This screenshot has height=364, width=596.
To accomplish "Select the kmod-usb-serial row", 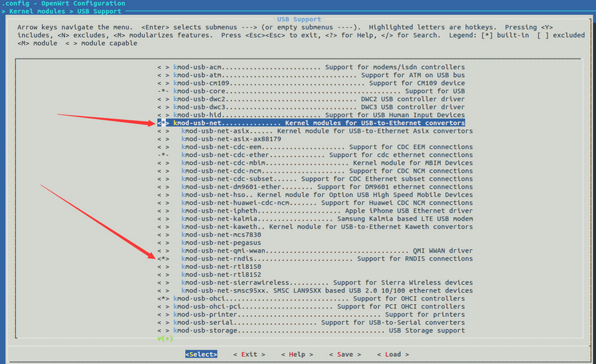I will tap(311, 323).
